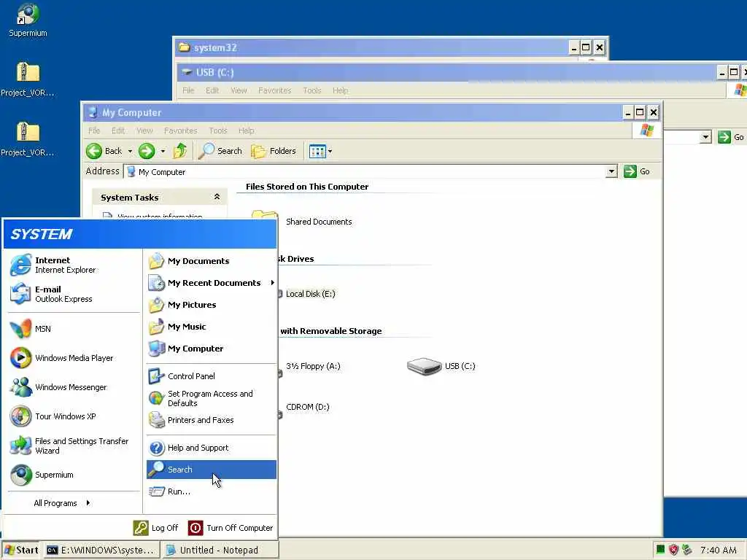This screenshot has height=560, width=747.
Task: Select Search in the Start menu
Action: [211, 470]
